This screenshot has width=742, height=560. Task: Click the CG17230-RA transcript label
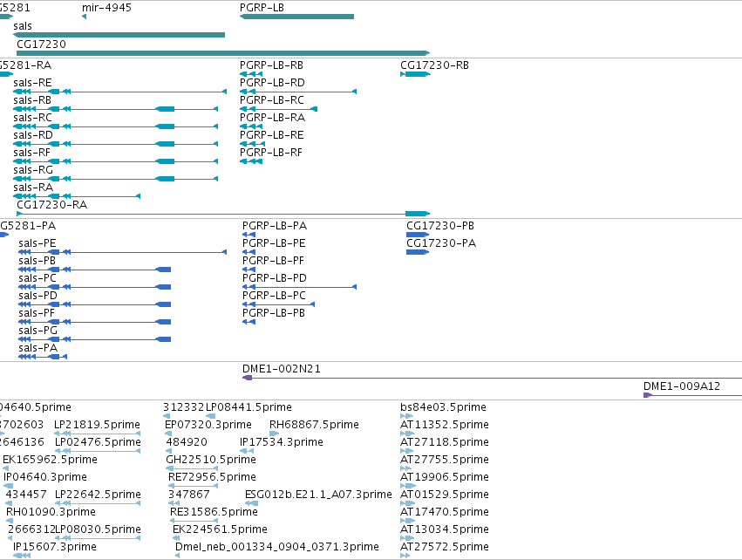[52, 205]
